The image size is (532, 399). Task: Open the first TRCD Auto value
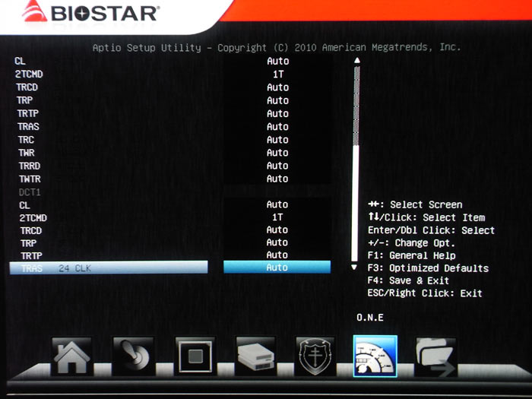point(278,87)
